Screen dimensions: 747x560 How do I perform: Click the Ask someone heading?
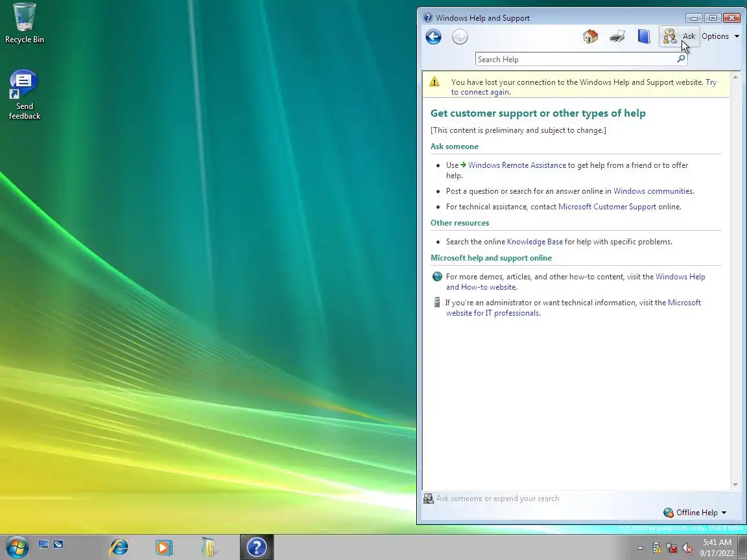click(455, 146)
